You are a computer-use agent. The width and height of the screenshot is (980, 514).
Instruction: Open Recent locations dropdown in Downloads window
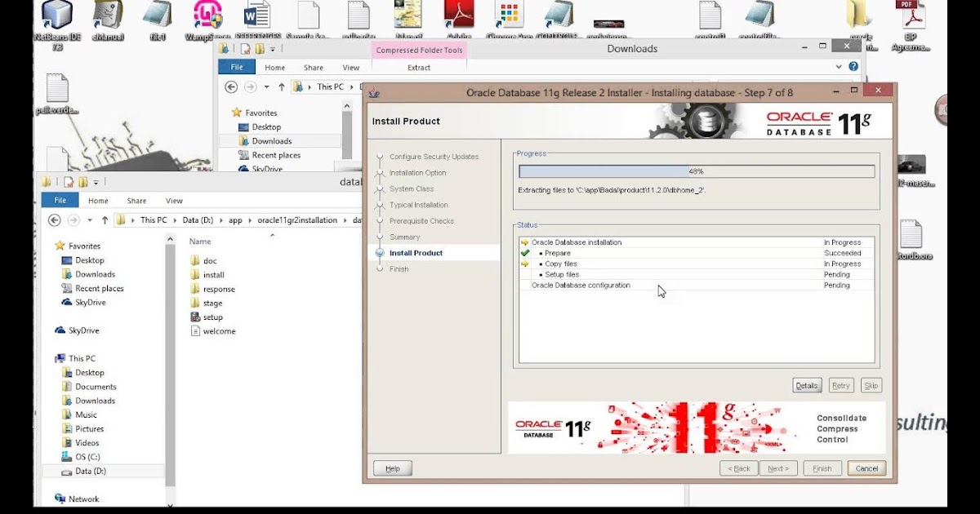pyautogui.click(x=266, y=86)
